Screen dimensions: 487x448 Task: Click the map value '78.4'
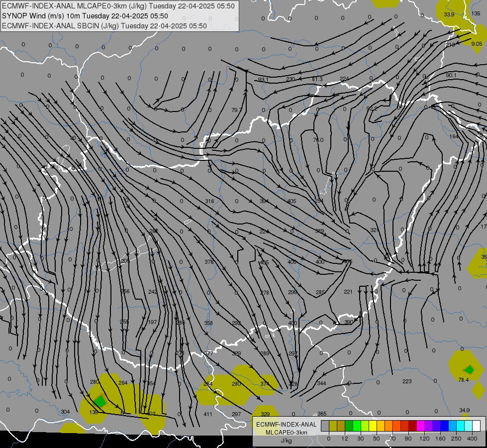point(463,380)
